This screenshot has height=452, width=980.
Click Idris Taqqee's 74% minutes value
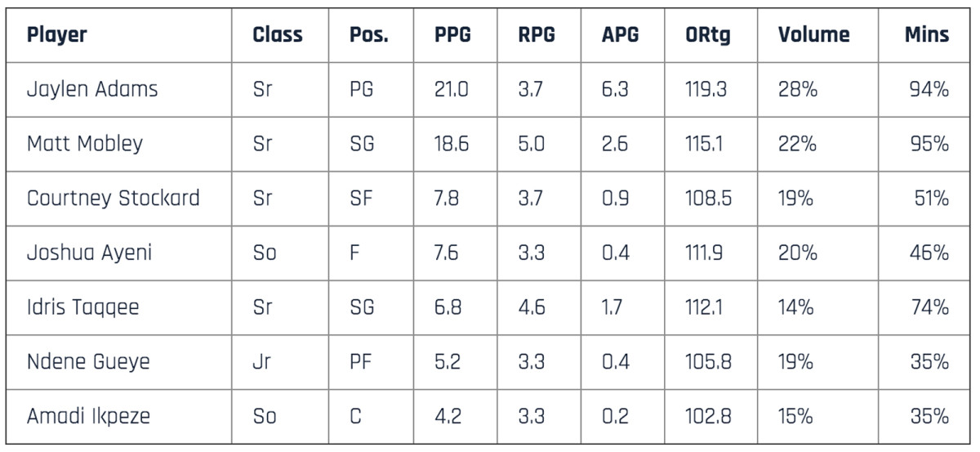point(929,307)
